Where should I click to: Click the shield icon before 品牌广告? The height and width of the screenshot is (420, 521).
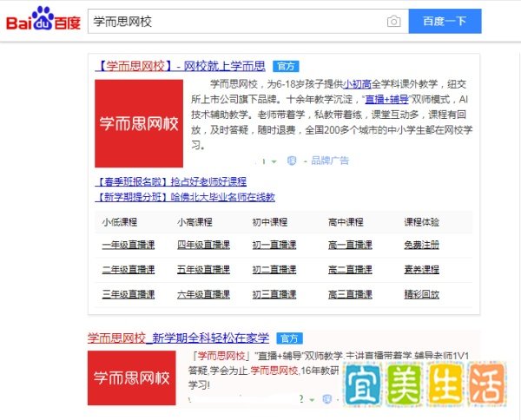[292, 161]
